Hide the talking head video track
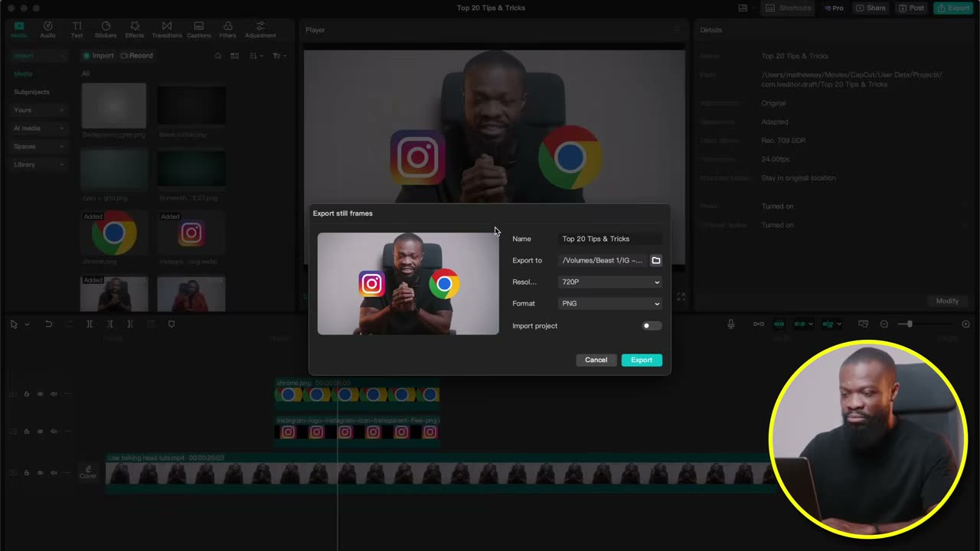 pyautogui.click(x=40, y=473)
